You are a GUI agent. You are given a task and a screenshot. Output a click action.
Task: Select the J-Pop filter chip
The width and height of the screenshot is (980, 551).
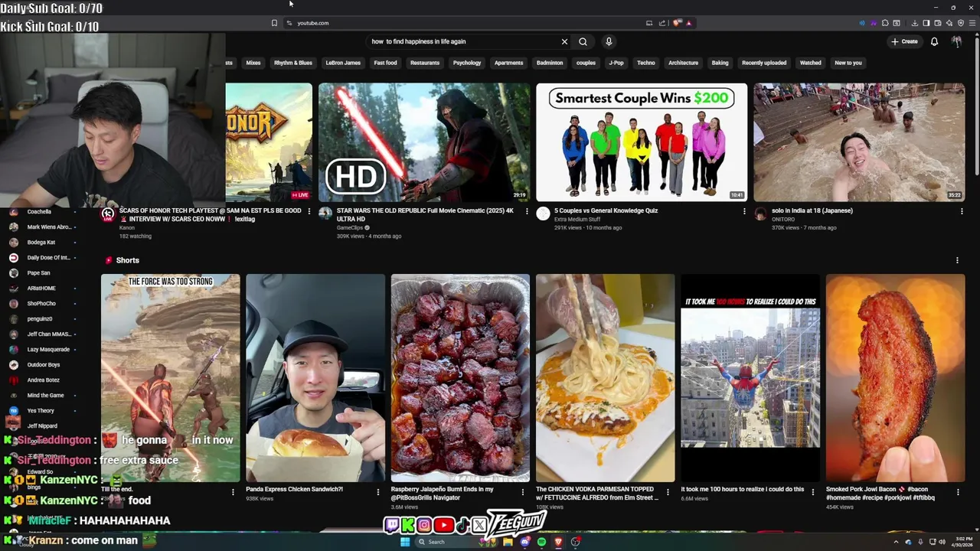pyautogui.click(x=616, y=63)
